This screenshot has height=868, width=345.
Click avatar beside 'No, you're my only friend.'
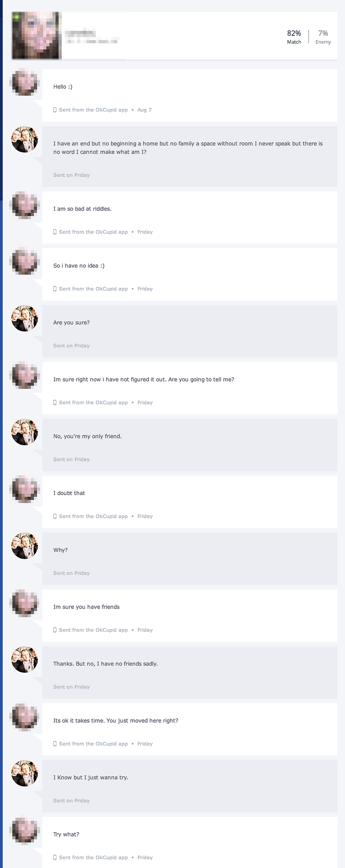click(x=25, y=432)
